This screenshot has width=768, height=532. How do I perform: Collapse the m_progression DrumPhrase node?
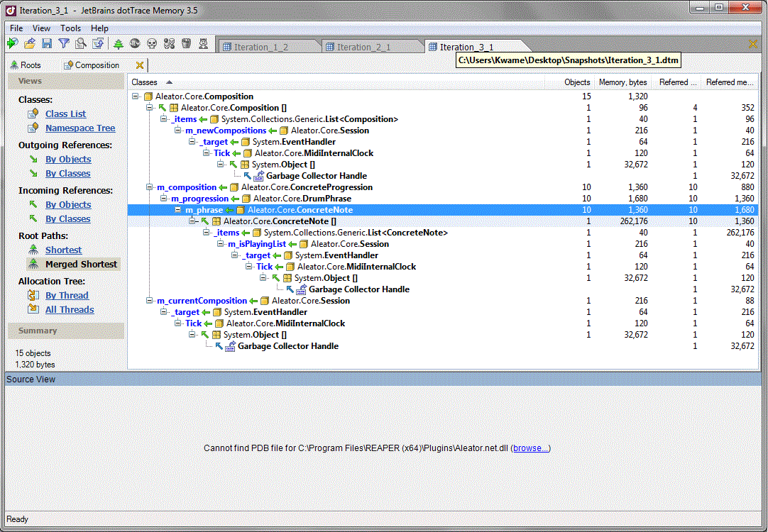click(x=163, y=198)
